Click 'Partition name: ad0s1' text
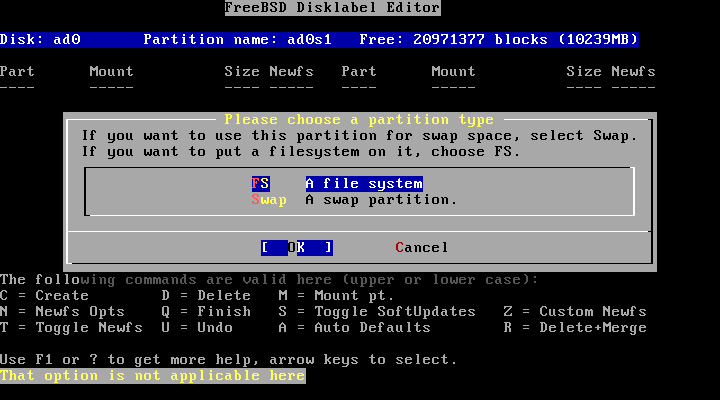 (x=237, y=39)
